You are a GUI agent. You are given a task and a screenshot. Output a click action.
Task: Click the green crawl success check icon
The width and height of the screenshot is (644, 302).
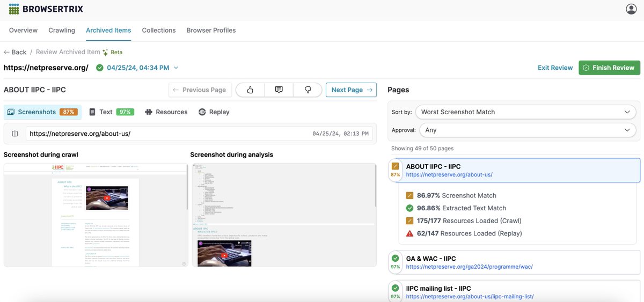pos(100,68)
